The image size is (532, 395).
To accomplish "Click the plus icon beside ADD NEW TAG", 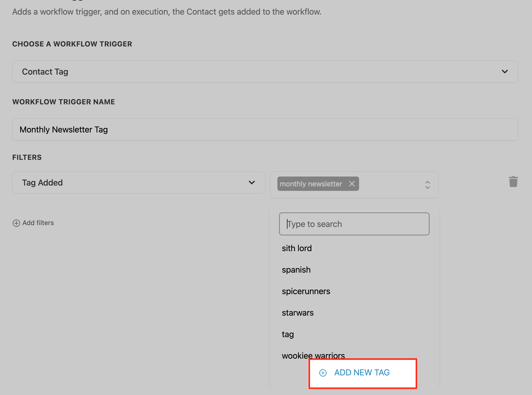I will pyautogui.click(x=323, y=373).
